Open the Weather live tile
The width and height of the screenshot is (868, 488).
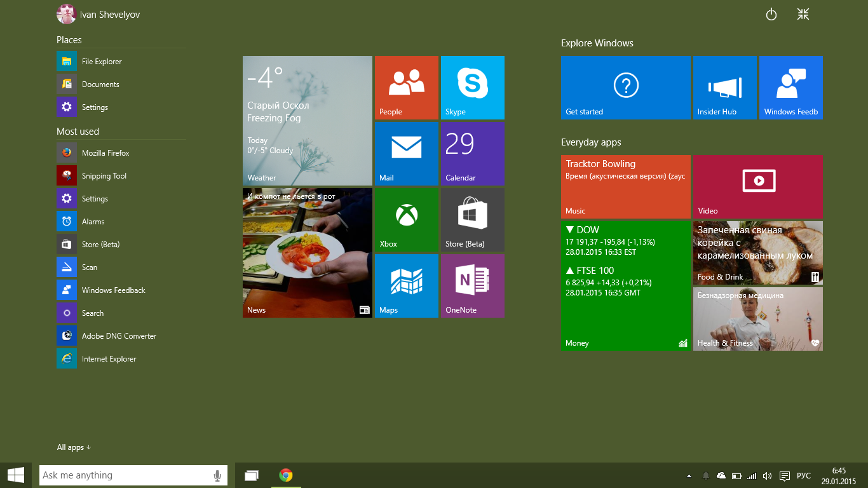point(308,121)
